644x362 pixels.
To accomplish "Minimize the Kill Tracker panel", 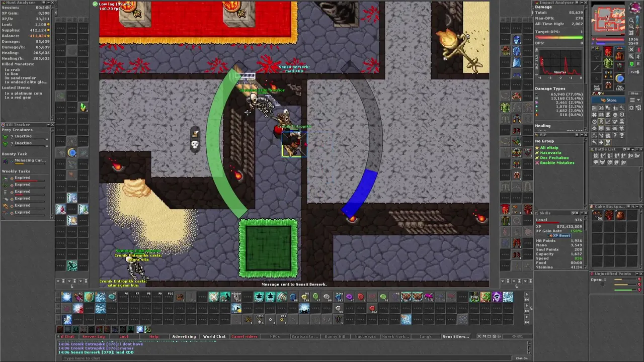I will 48,125.
